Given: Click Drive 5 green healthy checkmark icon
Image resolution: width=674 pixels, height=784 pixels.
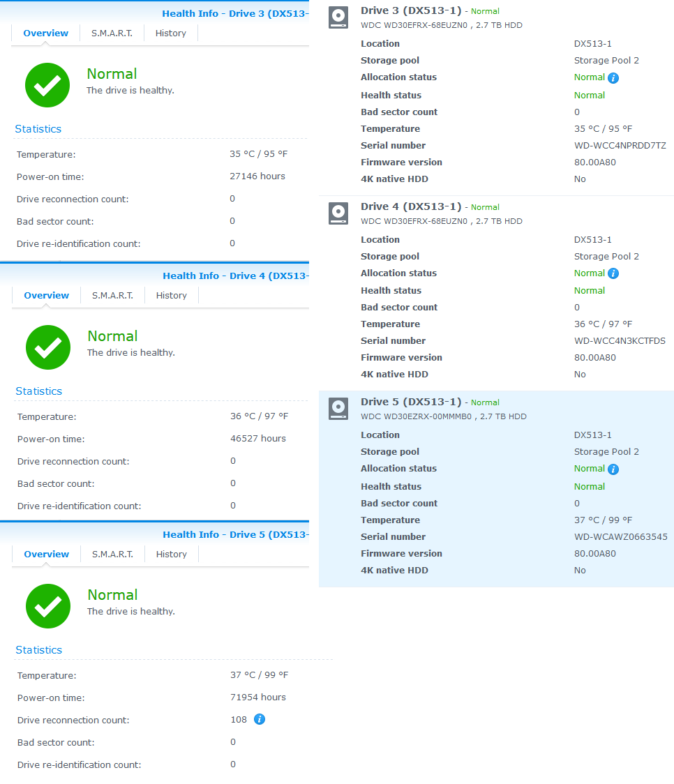Looking at the screenshot, I should [x=48, y=606].
